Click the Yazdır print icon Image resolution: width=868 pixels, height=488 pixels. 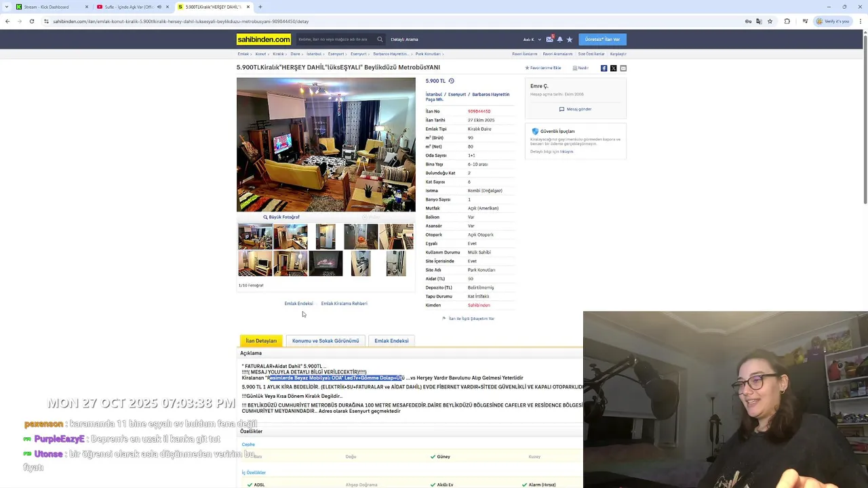(x=580, y=68)
